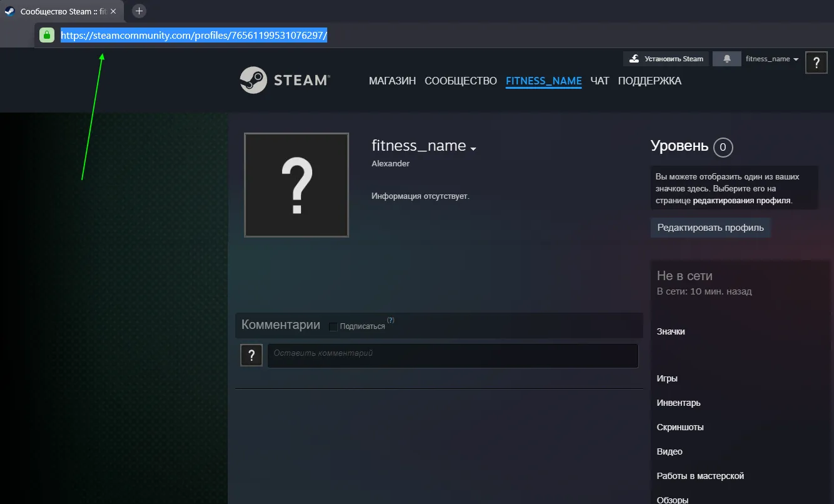Open dropdown arrow next to profile name
Image resolution: width=834 pixels, height=504 pixels.
click(474, 149)
